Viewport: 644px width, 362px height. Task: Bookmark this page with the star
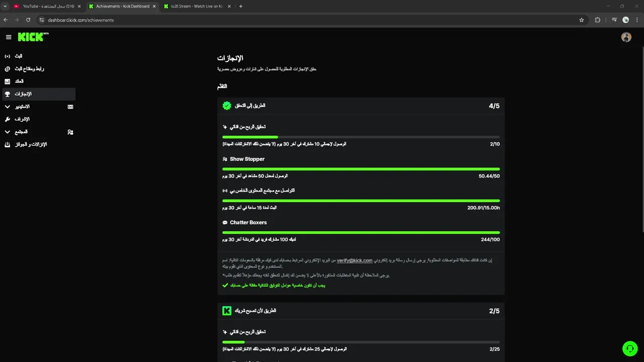coord(582,20)
